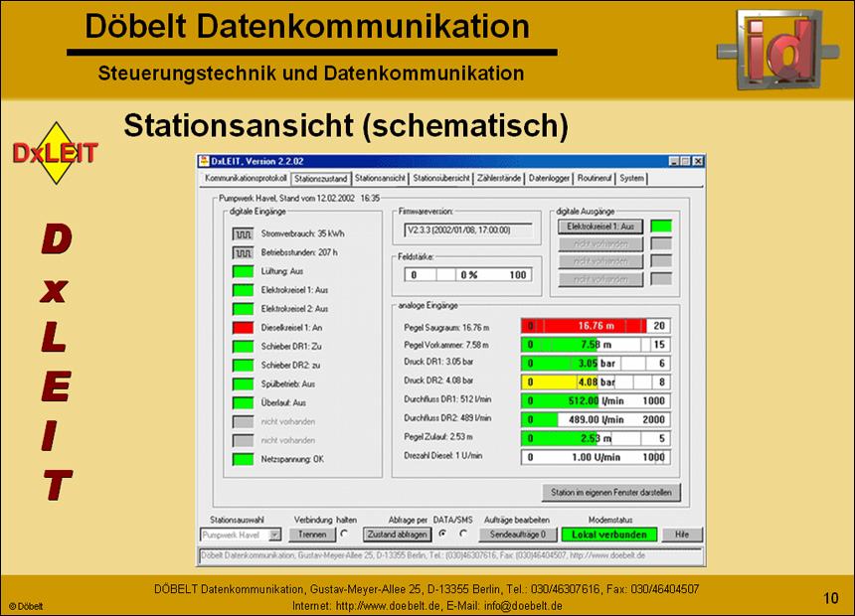Select the SMS query radio button
The image size is (855, 616).
[x=463, y=534]
